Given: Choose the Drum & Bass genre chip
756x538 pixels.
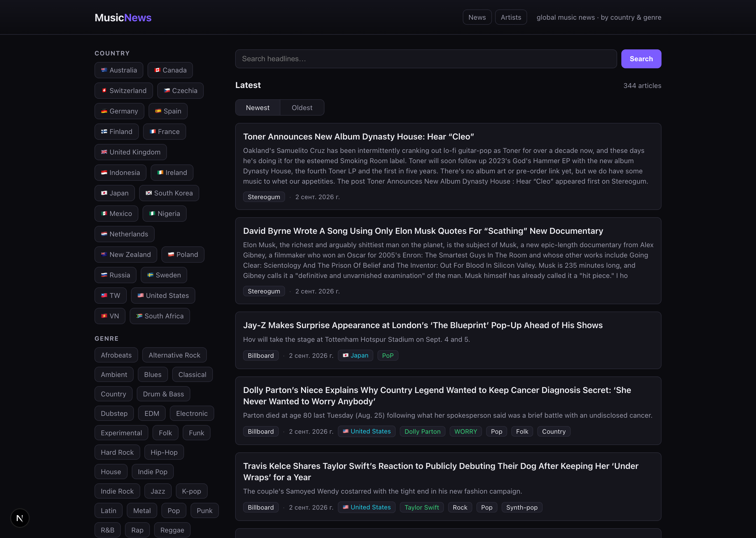Looking at the screenshot, I should click(164, 394).
